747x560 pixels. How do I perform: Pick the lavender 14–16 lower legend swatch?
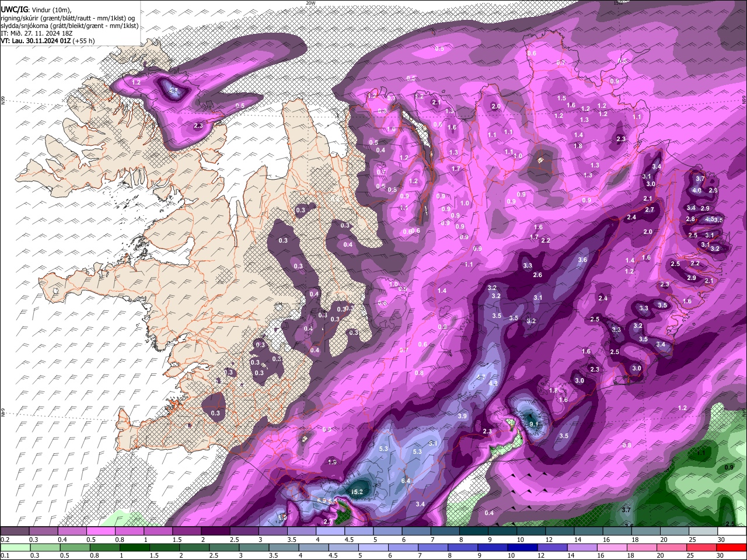(x=582, y=547)
